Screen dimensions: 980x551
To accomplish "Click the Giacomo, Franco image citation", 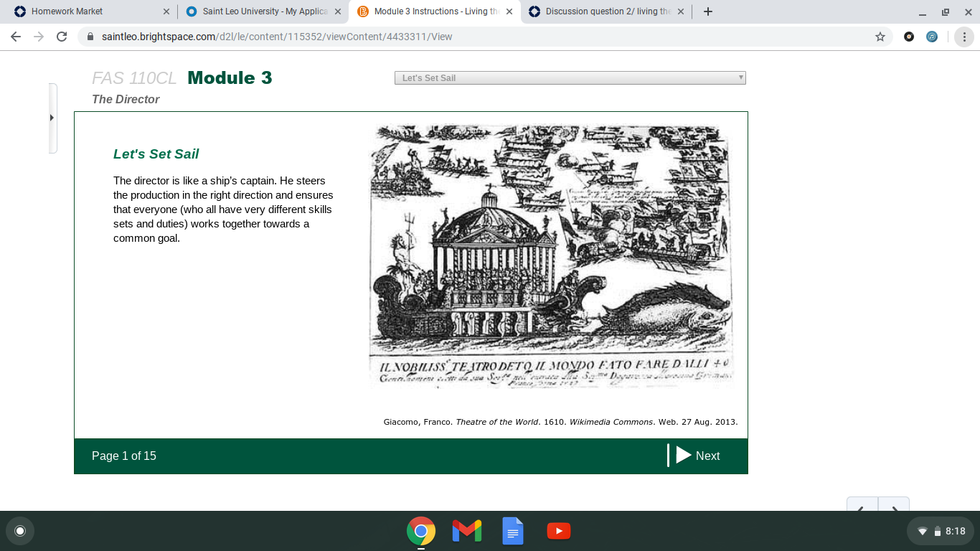I will click(x=561, y=422).
